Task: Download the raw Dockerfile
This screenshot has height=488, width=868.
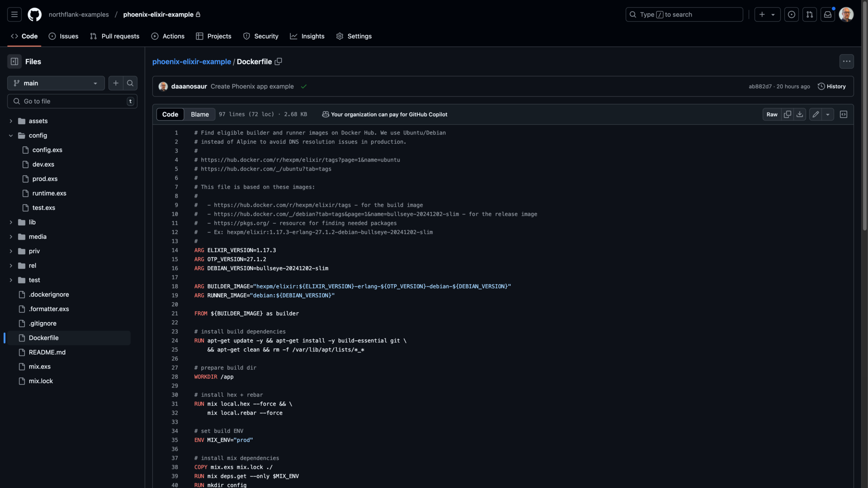Action: pos(800,114)
